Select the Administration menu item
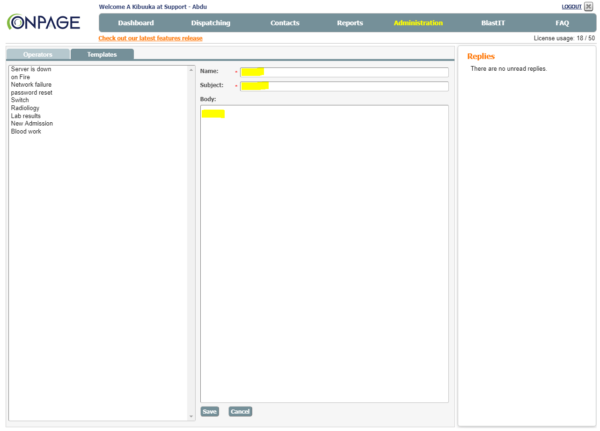600x431 pixels. click(418, 22)
